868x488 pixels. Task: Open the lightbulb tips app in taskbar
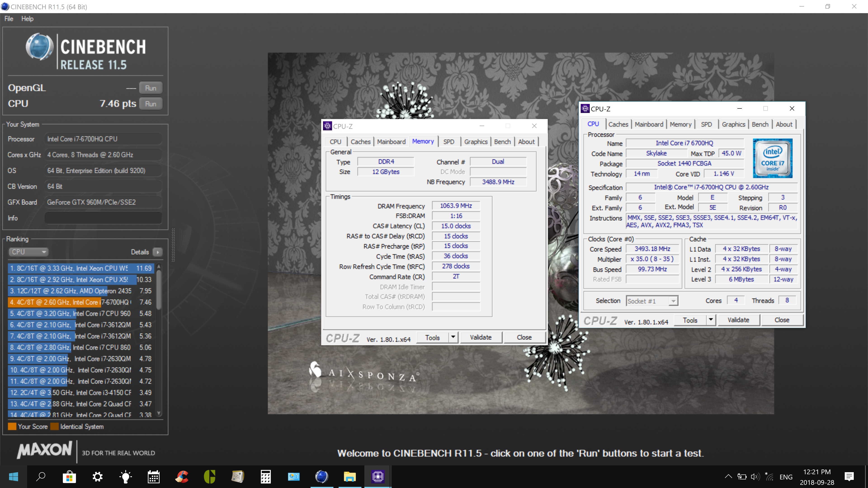click(x=125, y=476)
